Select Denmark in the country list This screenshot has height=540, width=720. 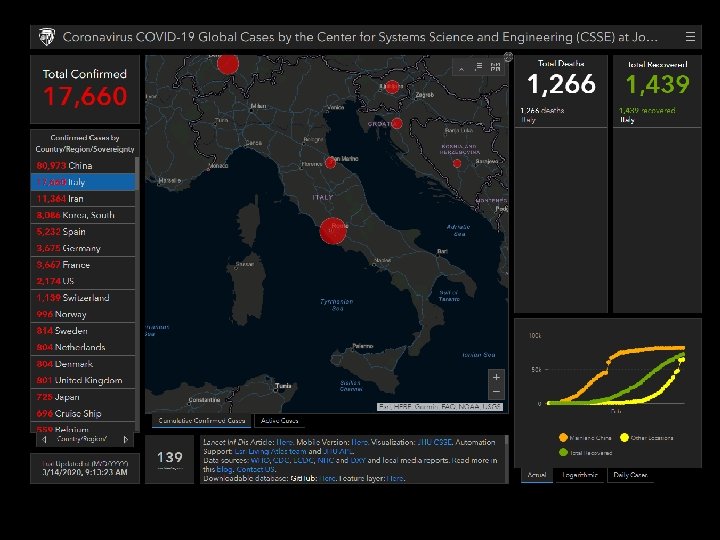tap(83, 364)
